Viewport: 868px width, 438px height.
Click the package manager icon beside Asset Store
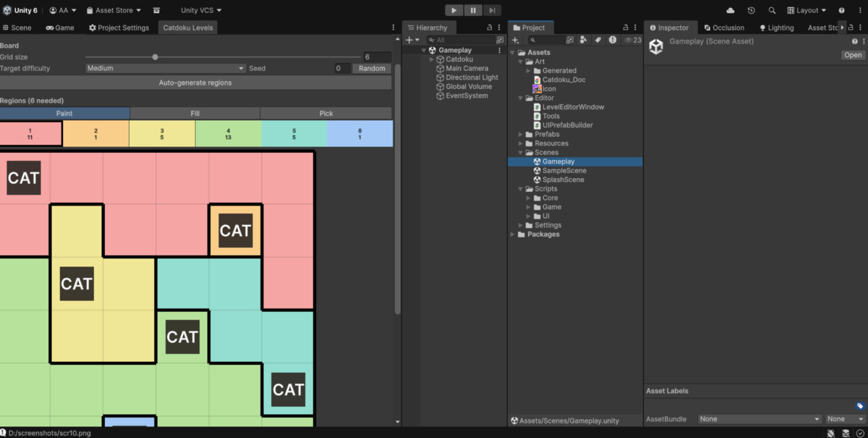point(157,10)
